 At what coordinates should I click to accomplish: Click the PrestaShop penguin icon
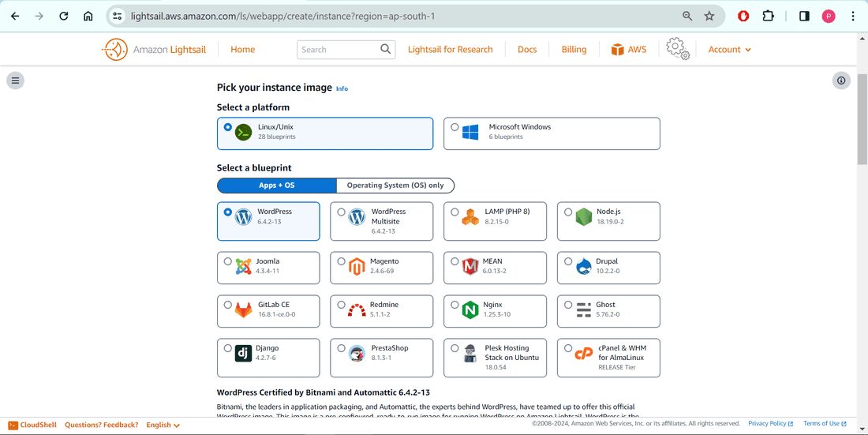click(357, 353)
